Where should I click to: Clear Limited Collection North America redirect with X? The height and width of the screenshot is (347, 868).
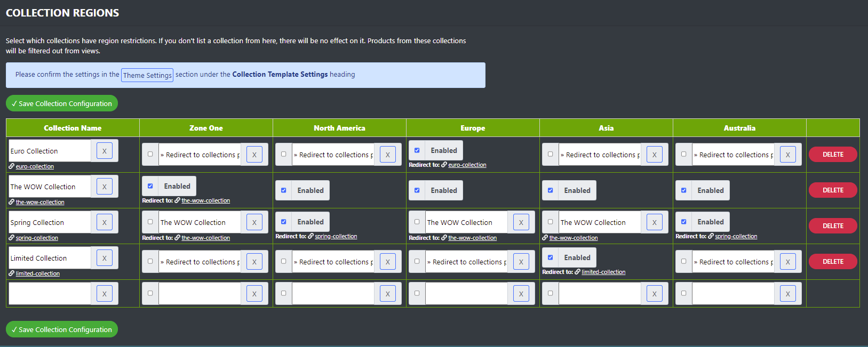[x=388, y=262]
